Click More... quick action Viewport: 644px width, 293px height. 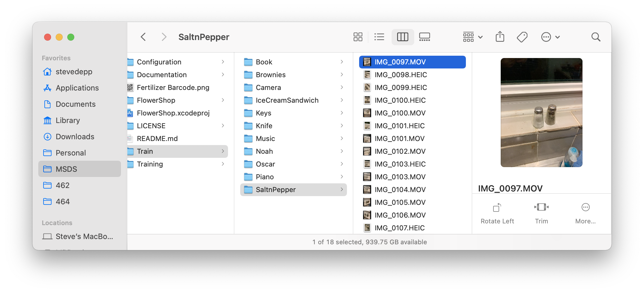pos(585,214)
